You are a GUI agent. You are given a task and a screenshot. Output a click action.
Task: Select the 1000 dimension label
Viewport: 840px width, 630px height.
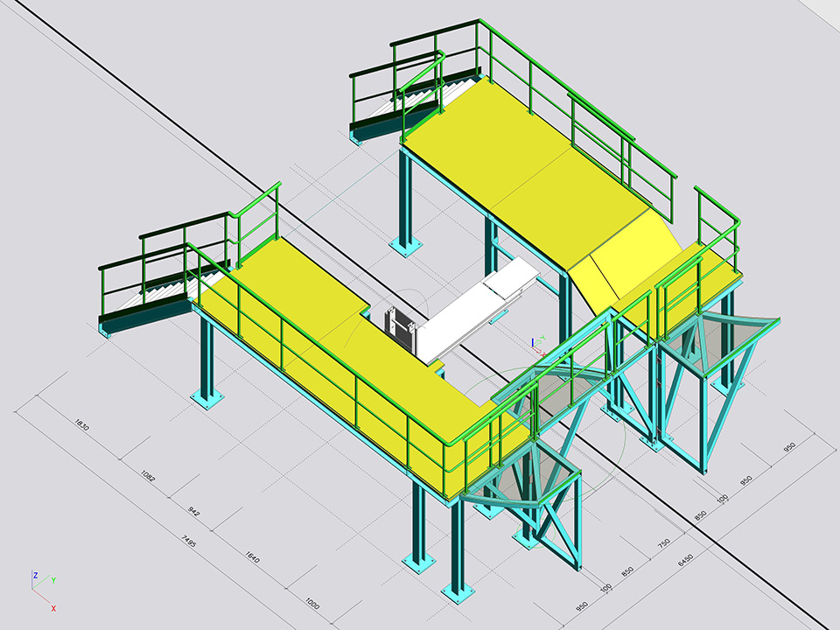point(313,603)
